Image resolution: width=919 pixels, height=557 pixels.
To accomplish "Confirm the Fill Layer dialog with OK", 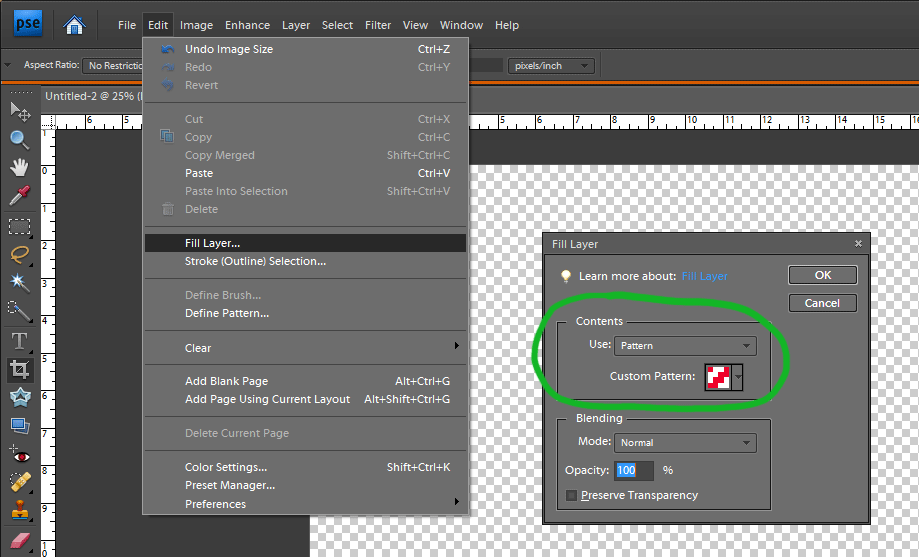I will [822, 275].
